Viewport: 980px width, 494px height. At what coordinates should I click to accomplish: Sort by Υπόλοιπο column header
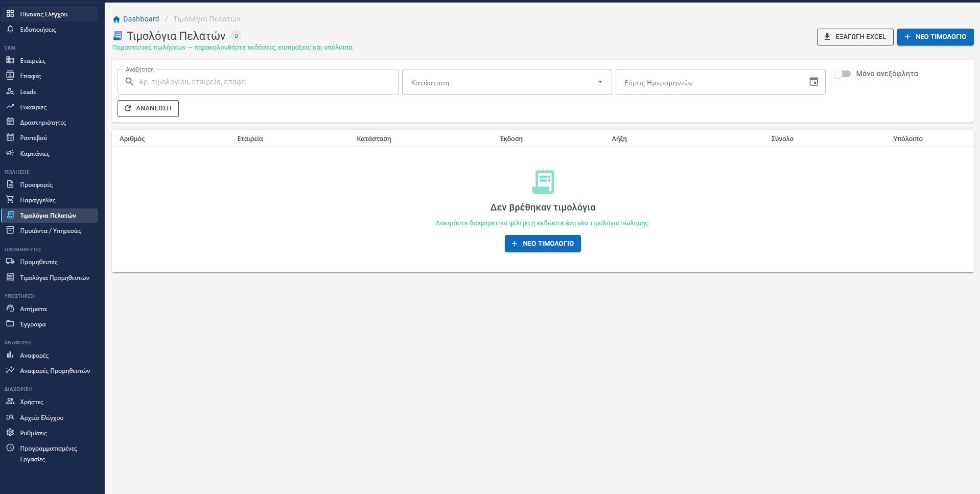click(908, 138)
